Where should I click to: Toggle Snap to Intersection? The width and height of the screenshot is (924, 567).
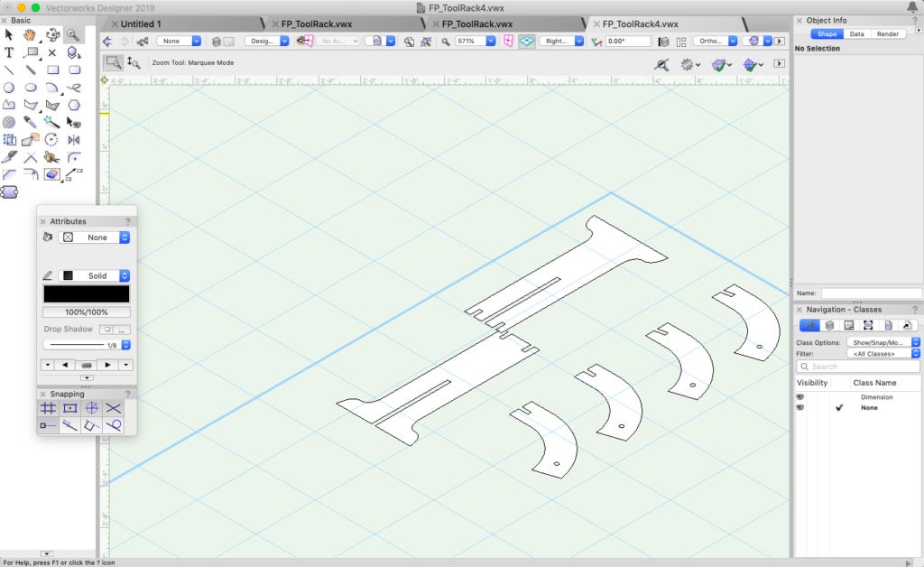pos(113,408)
